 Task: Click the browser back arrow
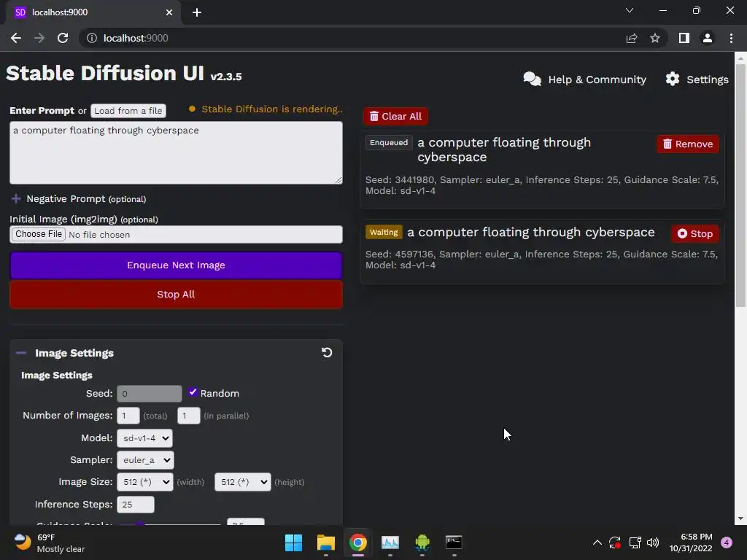[16, 38]
